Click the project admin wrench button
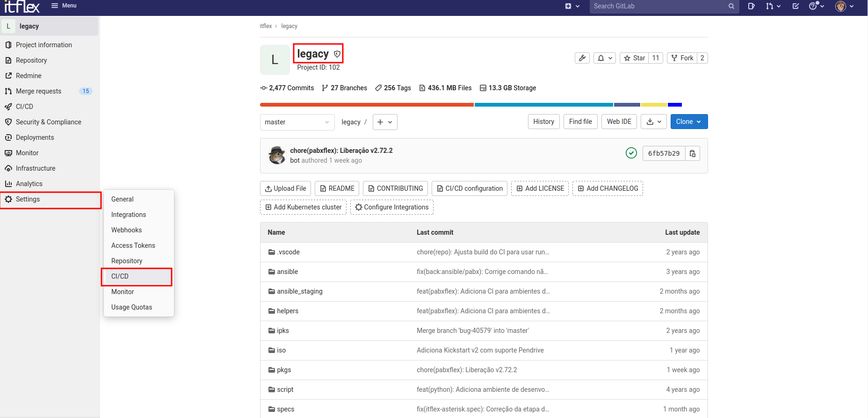868x418 pixels. pyautogui.click(x=582, y=58)
